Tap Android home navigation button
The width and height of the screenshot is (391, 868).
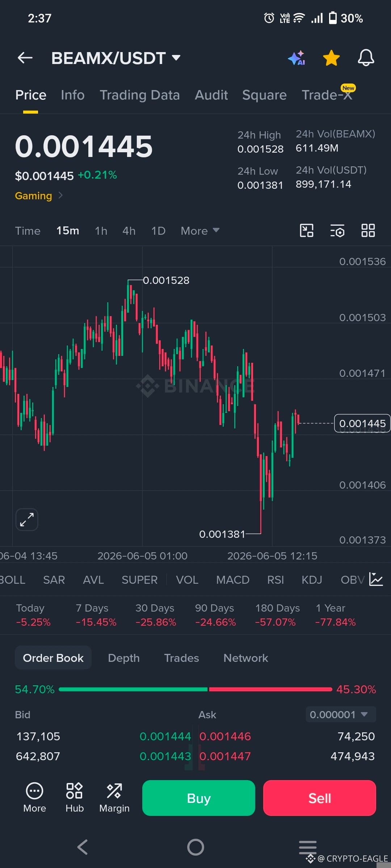point(195,847)
